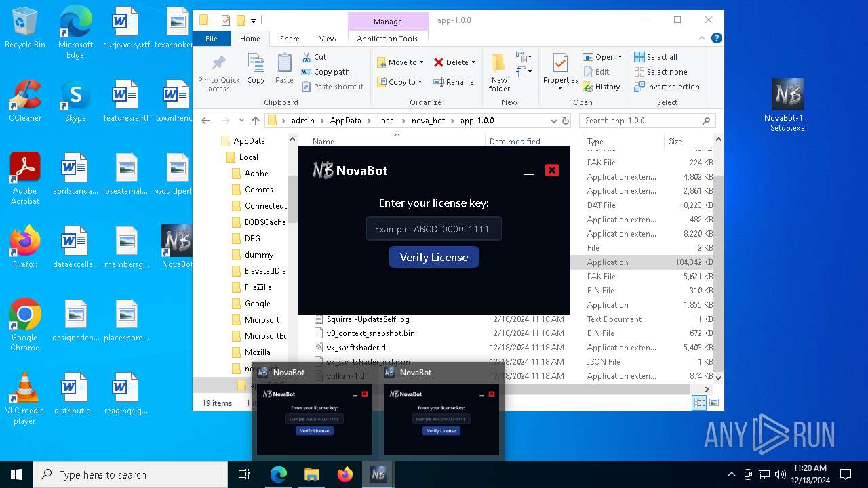This screenshot has height=488, width=868.
Task: Select FileZilla folder in tree
Action: point(258,287)
